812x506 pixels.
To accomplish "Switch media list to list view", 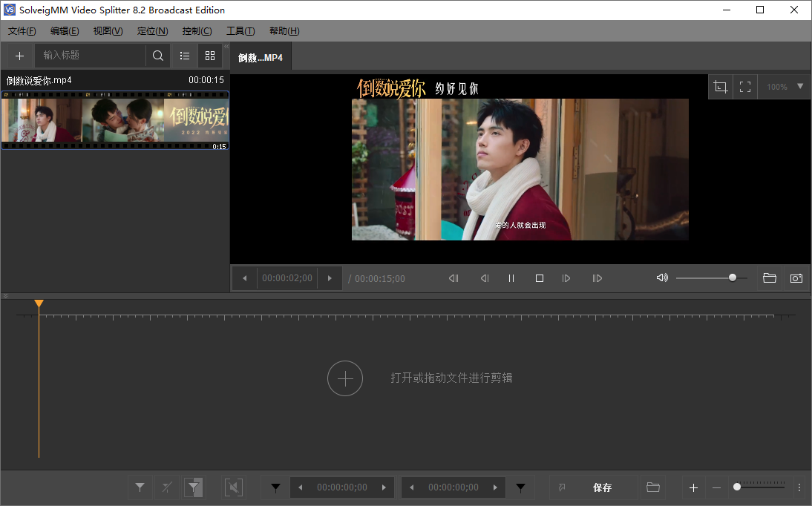I will [184, 56].
